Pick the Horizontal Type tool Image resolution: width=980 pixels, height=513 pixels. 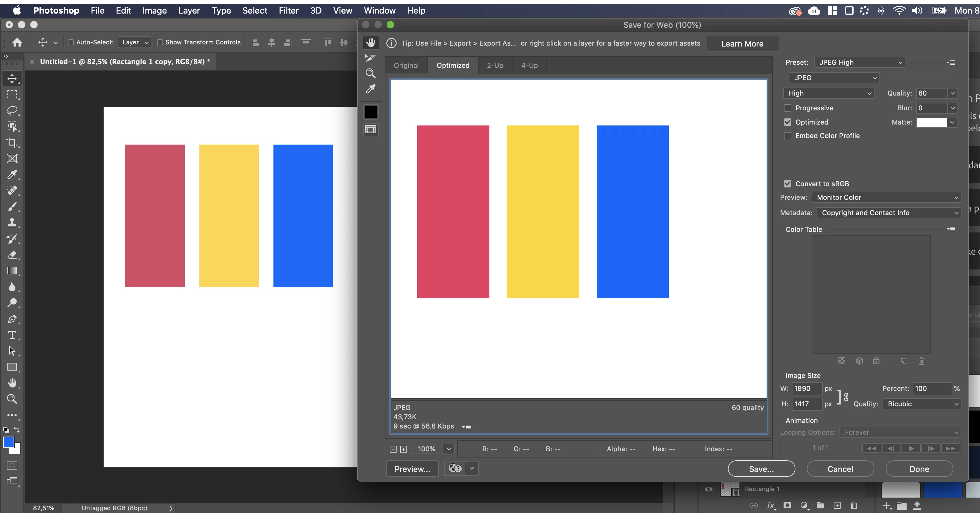(12, 335)
